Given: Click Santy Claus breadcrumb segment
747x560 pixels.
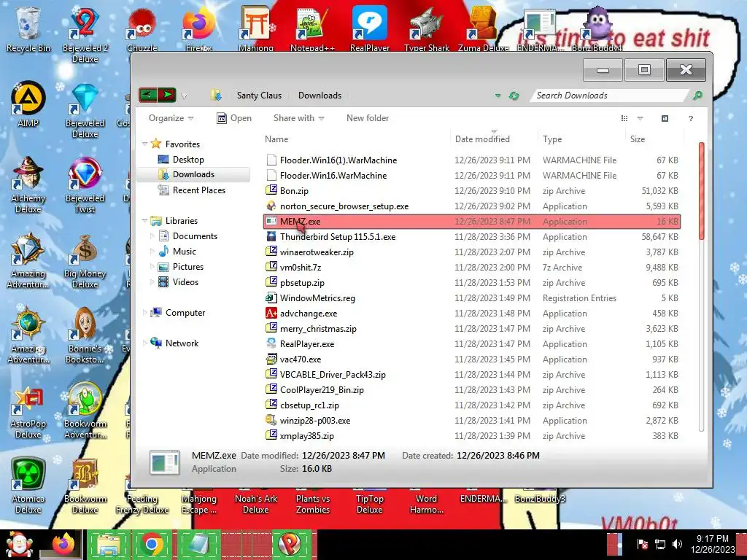Looking at the screenshot, I should tap(259, 96).
